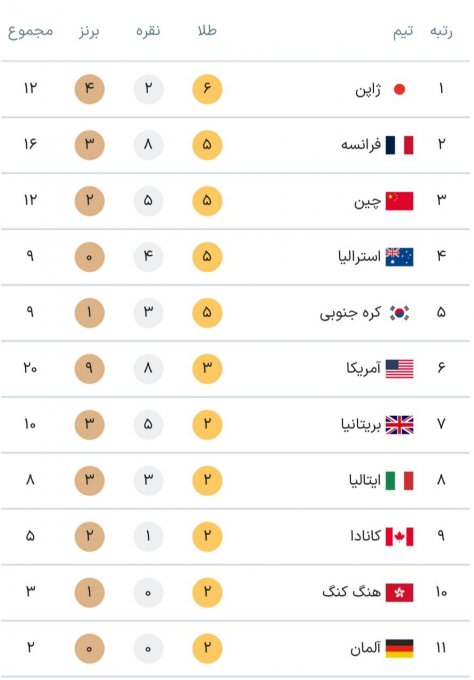Click the Italy flag icon
This screenshot has width=474, height=680.
(x=399, y=481)
